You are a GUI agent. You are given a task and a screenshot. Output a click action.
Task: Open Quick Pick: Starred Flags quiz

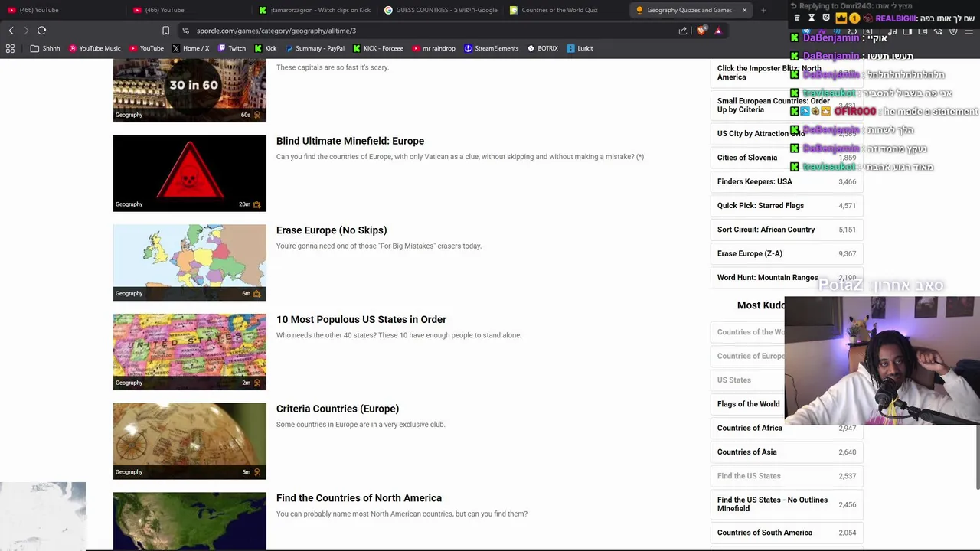(x=760, y=206)
